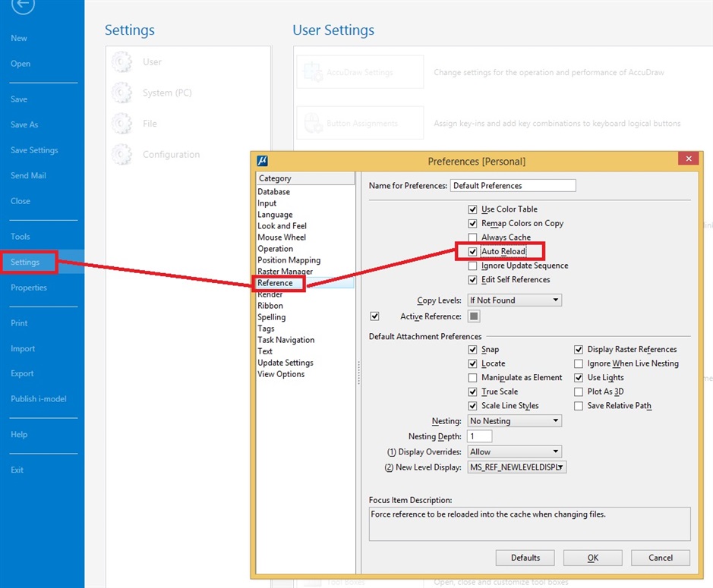The image size is (713, 588).
Task: Click Active Reference color swatch
Action: point(474,316)
